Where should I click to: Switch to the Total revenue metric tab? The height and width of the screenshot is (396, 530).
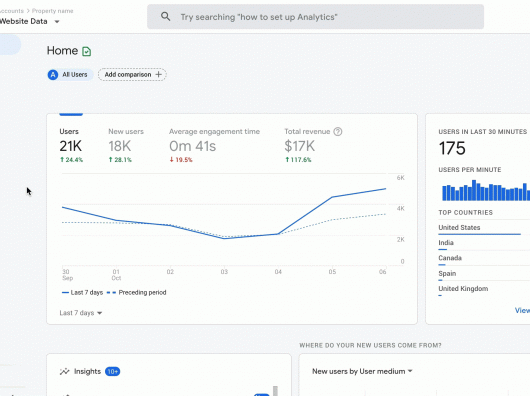click(x=313, y=145)
